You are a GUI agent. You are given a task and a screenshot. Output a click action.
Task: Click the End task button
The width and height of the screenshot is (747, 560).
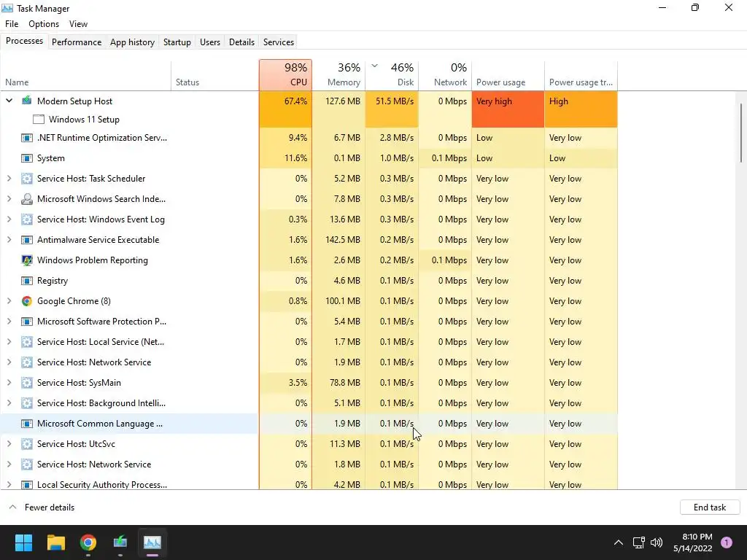(710, 507)
